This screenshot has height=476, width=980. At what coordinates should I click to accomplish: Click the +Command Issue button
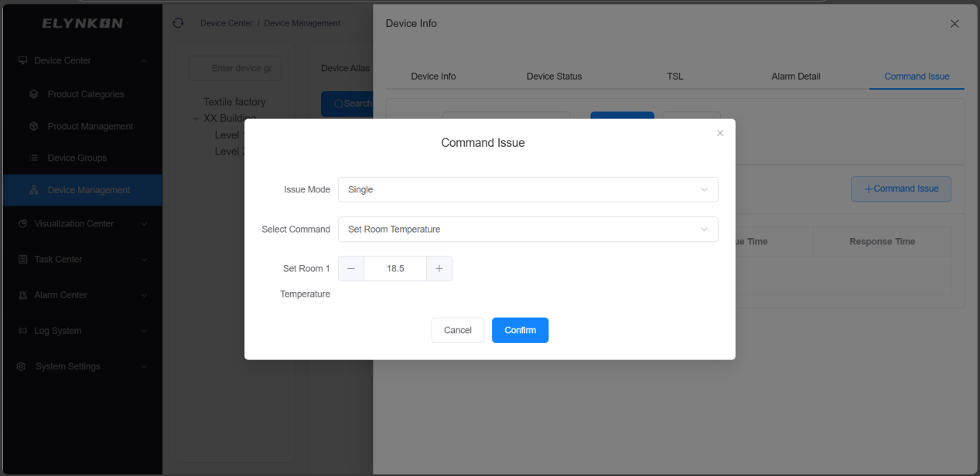901,189
